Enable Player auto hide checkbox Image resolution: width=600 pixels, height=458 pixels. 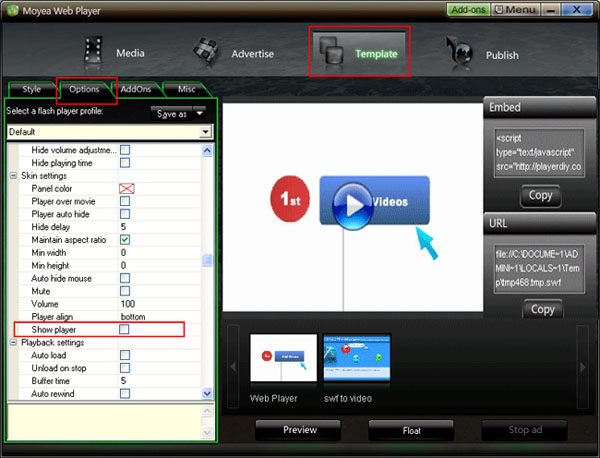pos(125,214)
